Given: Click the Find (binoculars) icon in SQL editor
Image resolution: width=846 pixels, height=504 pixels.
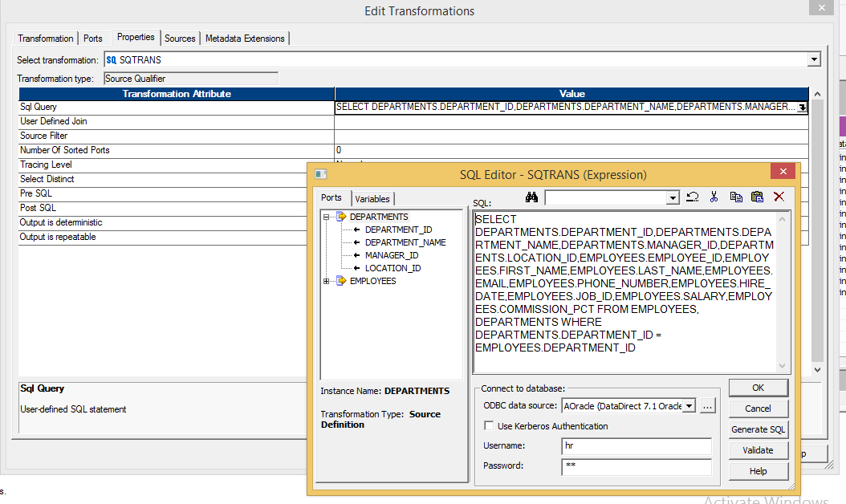Looking at the screenshot, I should [531, 197].
